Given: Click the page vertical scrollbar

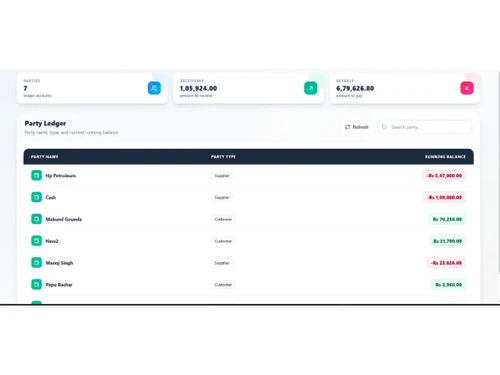Looking at the screenshot, I should pyautogui.click(x=499, y=173).
